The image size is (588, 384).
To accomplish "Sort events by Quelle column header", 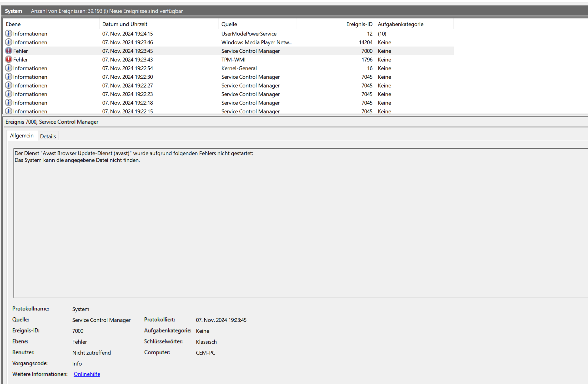I will click(x=229, y=24).
